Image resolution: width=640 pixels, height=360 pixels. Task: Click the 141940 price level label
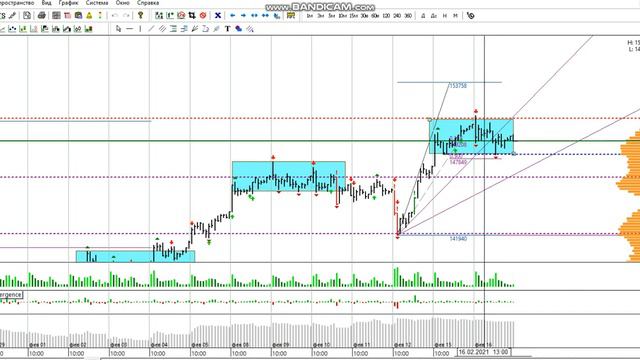coord(458,239)
